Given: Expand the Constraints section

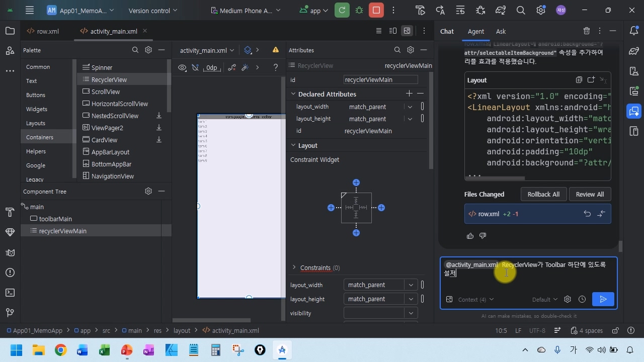Looking at the screenshot, I should click(294, 267).
